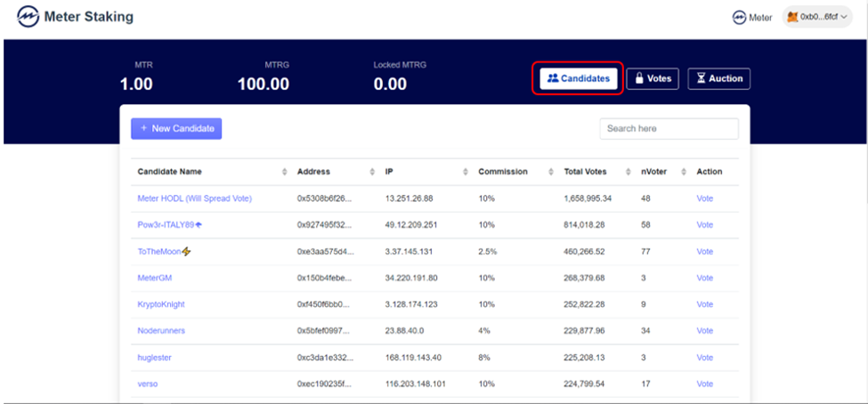Focus the Search here field
This screenshot has height=404, width=868.
669,128
